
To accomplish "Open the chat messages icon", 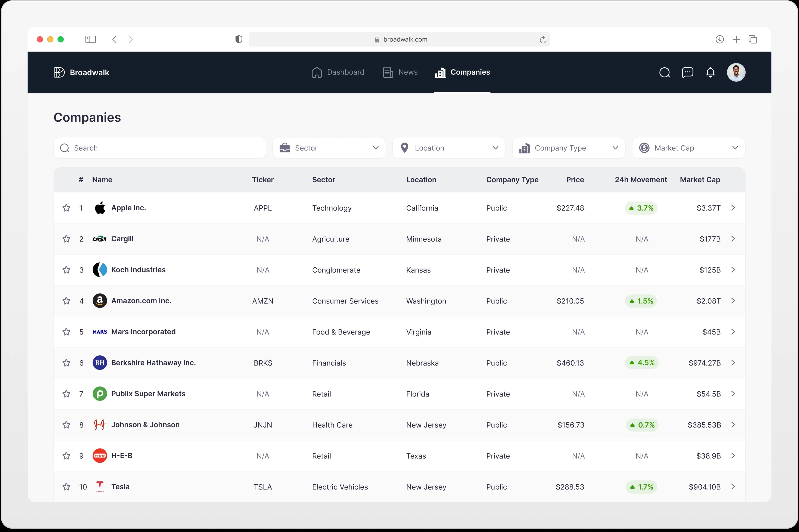I will [687, 72].
